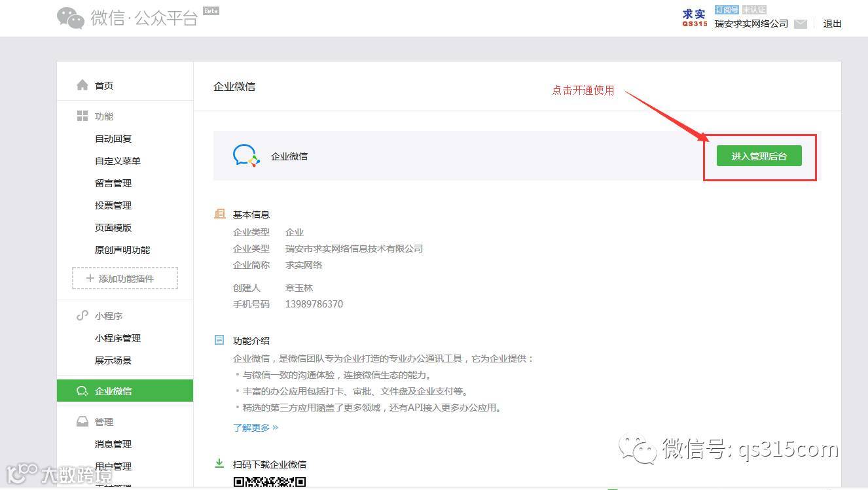Click the inbox tray icon beside 管理
This screenshot has height=490, width=868.
coord(82,421)
